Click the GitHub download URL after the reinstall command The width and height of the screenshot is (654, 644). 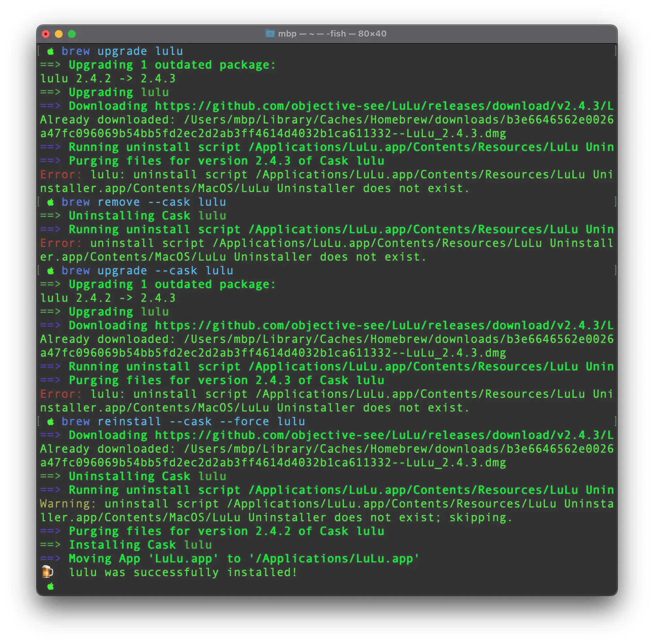coord(383,435)
